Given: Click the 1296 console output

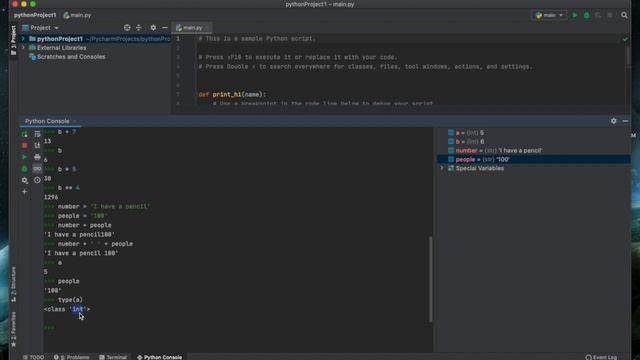Looking at the screenshot, I should 51,197.
